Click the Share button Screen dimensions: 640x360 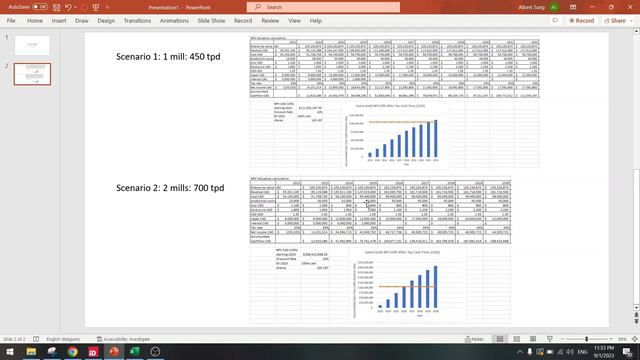[615, 20]
